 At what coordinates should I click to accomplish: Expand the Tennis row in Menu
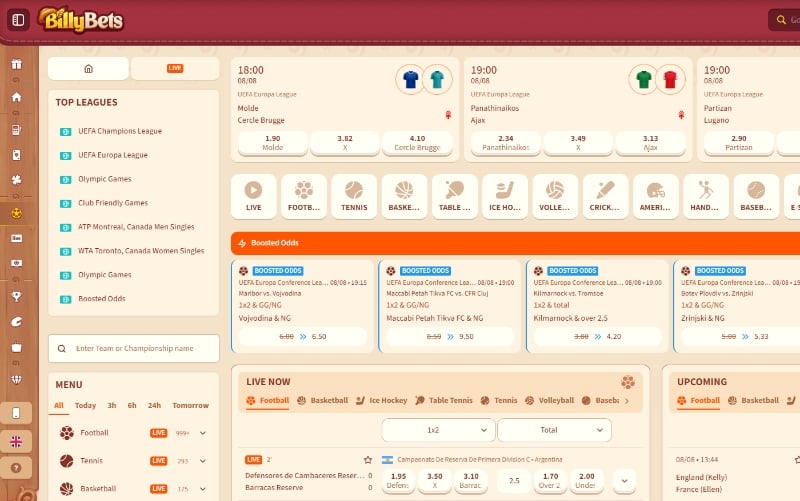pos(203,461)
